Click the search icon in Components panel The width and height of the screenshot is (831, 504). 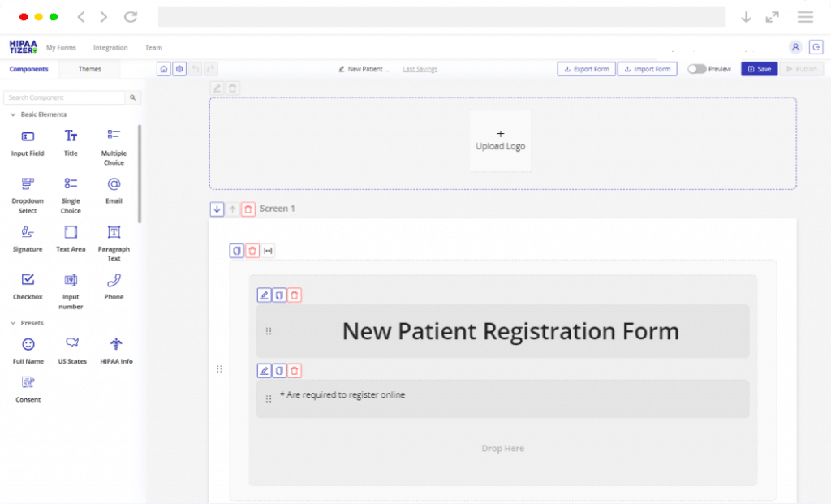pos(132,97)
